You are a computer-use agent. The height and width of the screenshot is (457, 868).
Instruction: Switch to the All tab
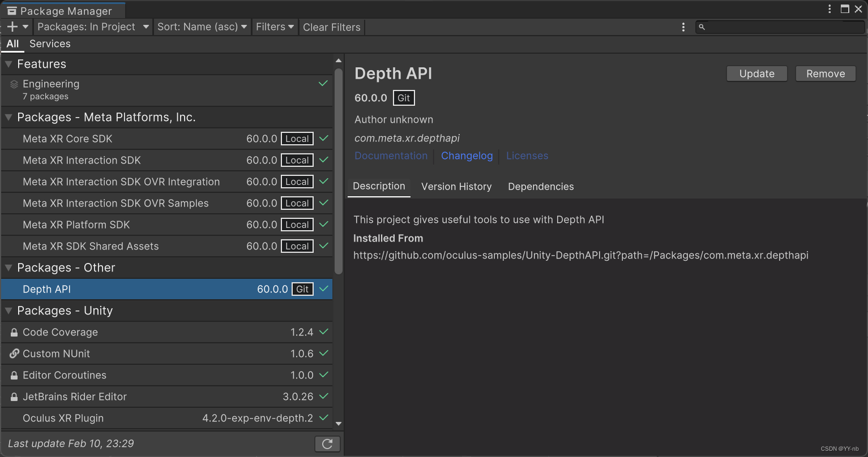[x=12, y=44]
